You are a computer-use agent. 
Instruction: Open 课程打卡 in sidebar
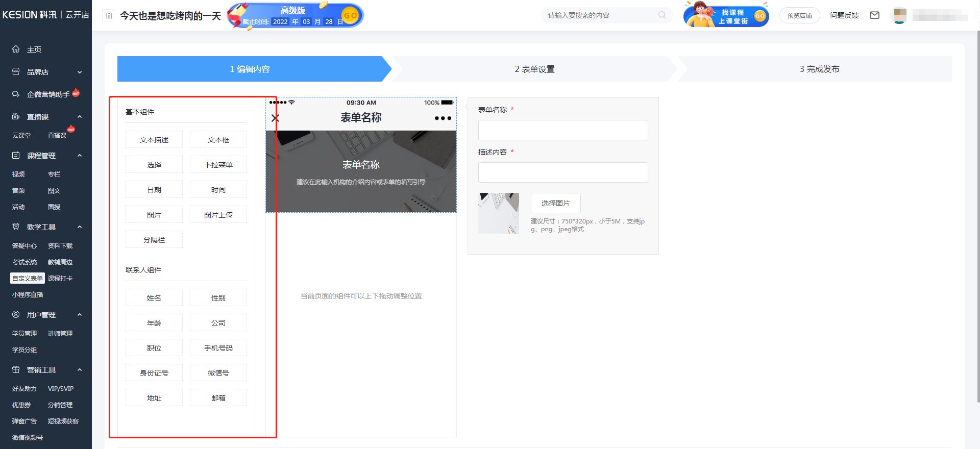[60, 279]
